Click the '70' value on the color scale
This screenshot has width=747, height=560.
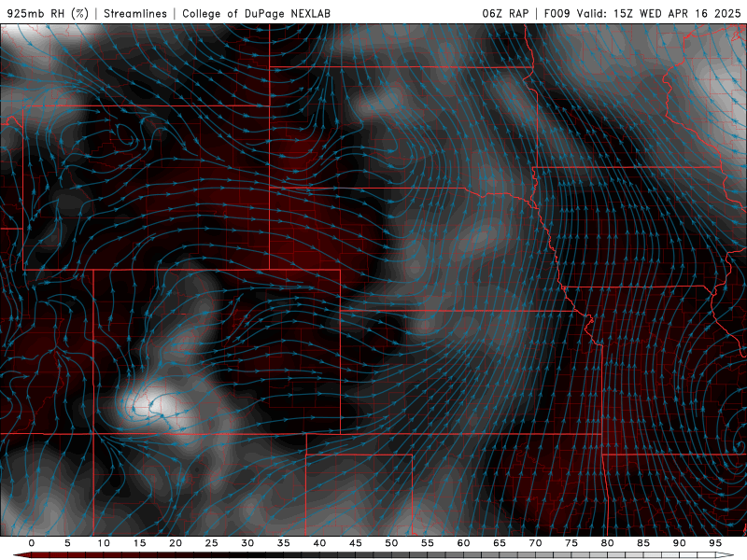click(535, 543)
